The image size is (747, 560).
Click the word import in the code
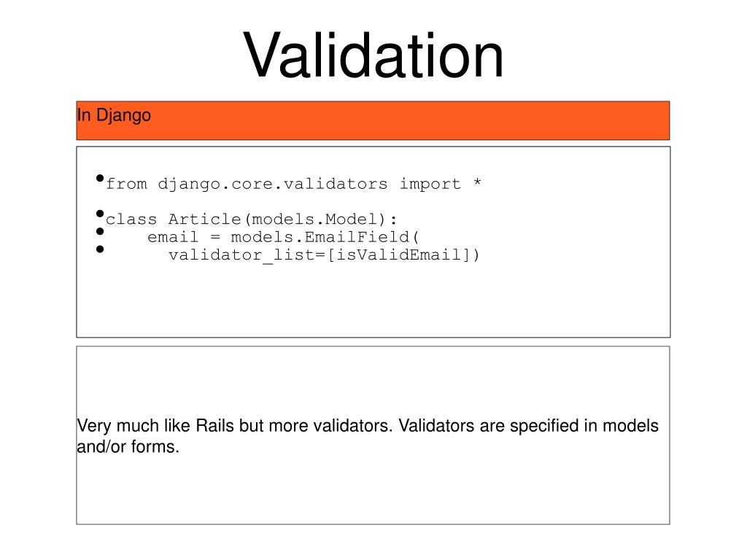point(430,184)
